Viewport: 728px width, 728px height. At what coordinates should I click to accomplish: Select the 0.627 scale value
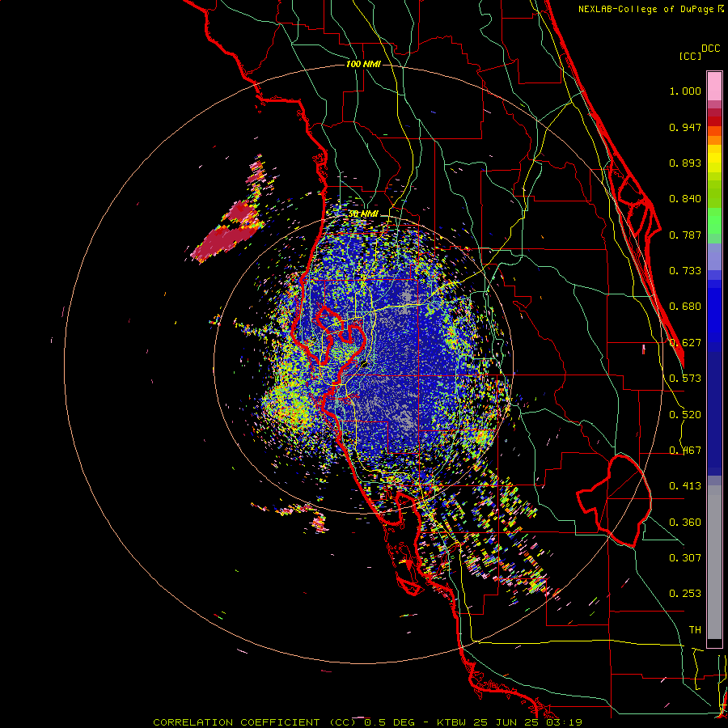[x=685, y=343]
